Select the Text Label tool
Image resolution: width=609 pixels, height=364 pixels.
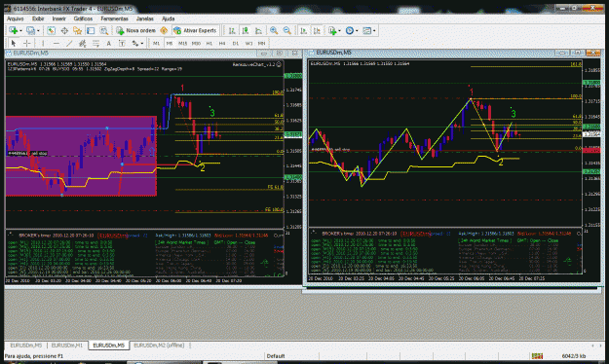click(122, 43)
